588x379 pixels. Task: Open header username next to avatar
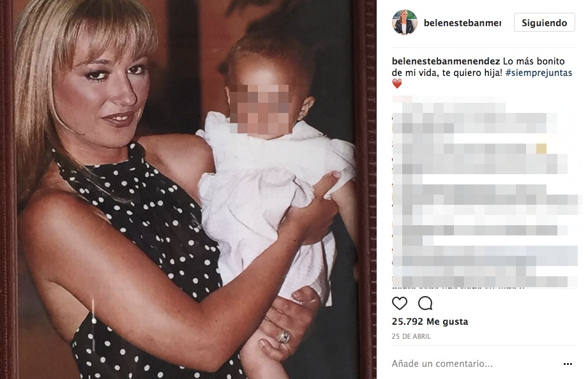click(x=462, y=23)
